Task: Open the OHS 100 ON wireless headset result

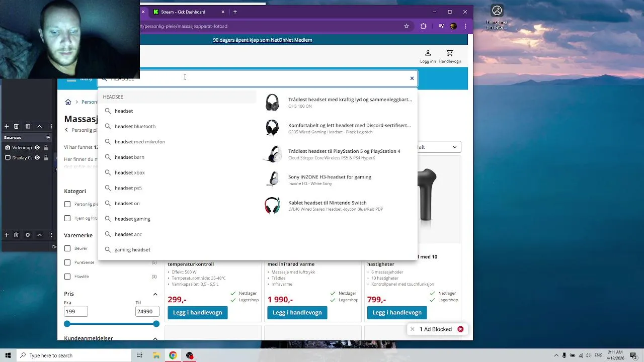Action: (x=339, y=103)
